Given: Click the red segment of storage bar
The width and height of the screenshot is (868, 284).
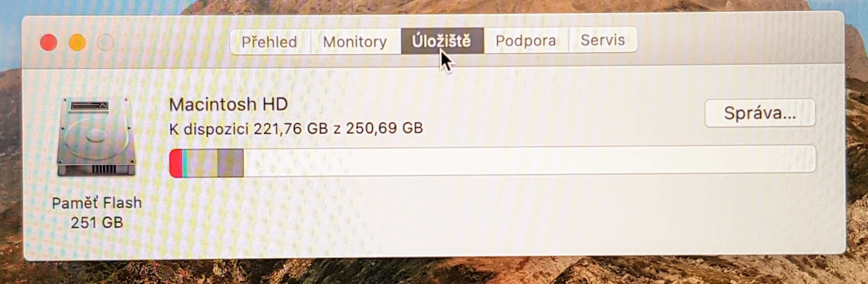Looking at the screenshot, I should coord(176,164).
